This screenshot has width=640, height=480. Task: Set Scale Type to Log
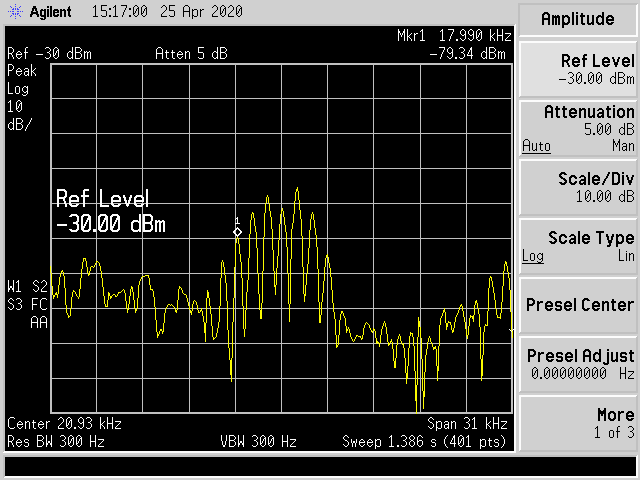point(533,256)
